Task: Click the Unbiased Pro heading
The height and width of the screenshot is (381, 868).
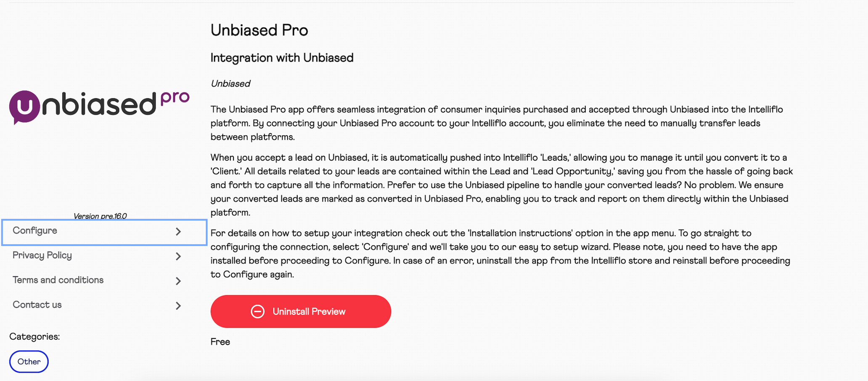Action: (x=259, y=30)
